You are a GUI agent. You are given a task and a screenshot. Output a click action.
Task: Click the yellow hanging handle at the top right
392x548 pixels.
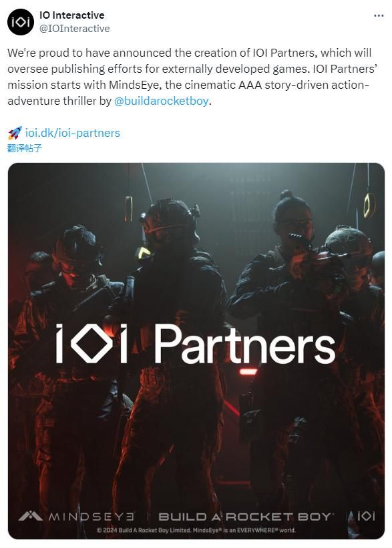tap(369, 205)
